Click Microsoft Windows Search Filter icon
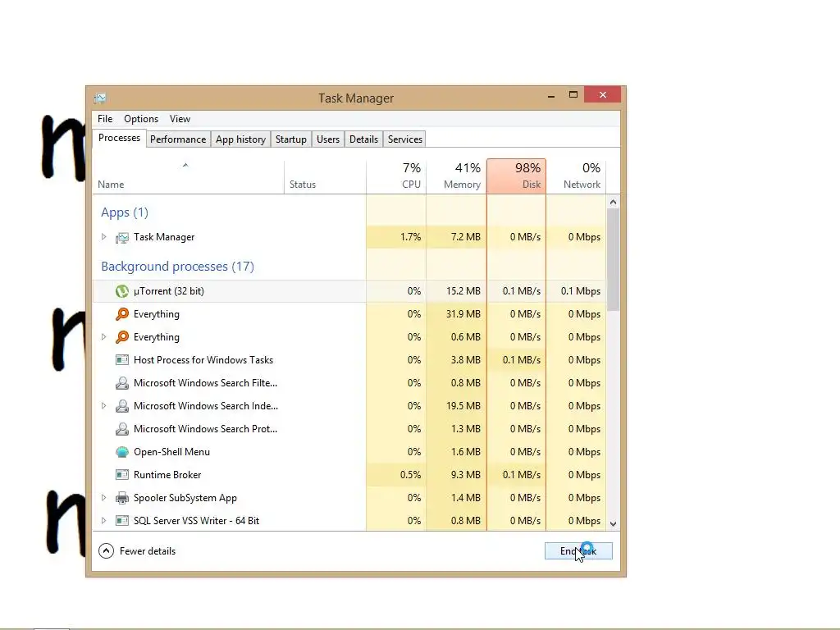Image resolution: width=840 pixels, height=630 pixels. click(x=122, y=383)
